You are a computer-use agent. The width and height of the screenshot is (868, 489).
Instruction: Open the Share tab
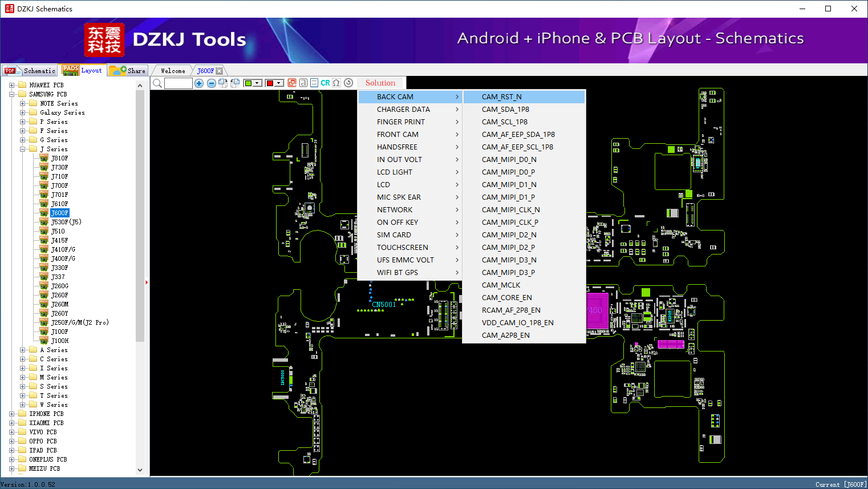click(128, 71)
